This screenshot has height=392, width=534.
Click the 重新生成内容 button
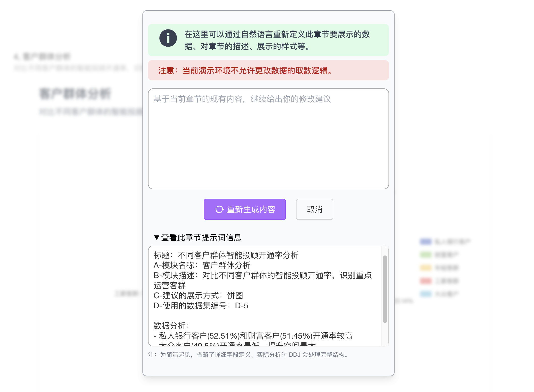pos(244,209)
